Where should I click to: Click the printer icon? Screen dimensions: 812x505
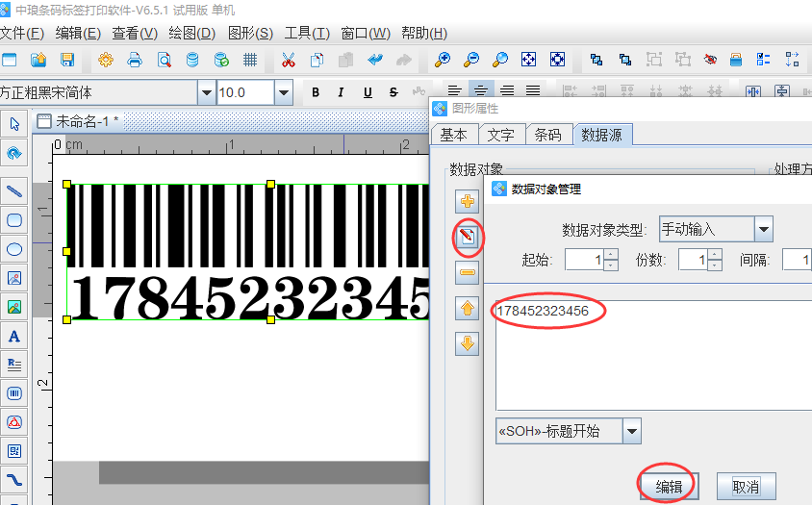pyautogui.click(x=135, y=60)
